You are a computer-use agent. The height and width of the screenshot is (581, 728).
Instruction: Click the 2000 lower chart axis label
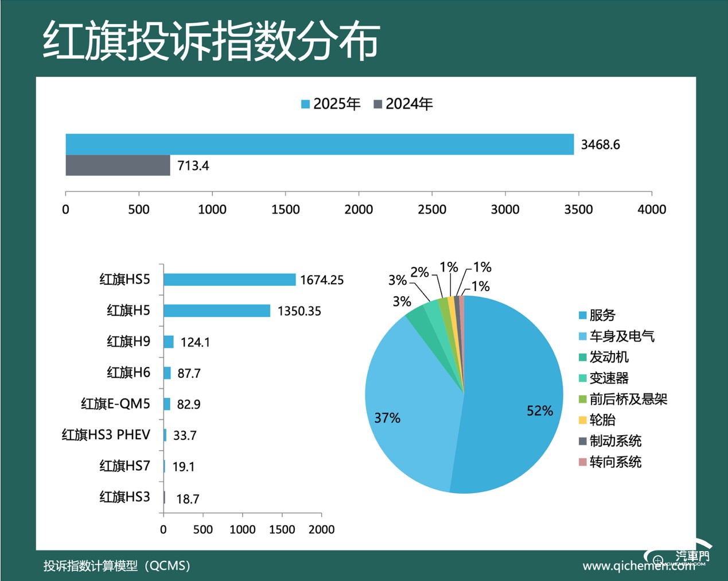[321, 529]
